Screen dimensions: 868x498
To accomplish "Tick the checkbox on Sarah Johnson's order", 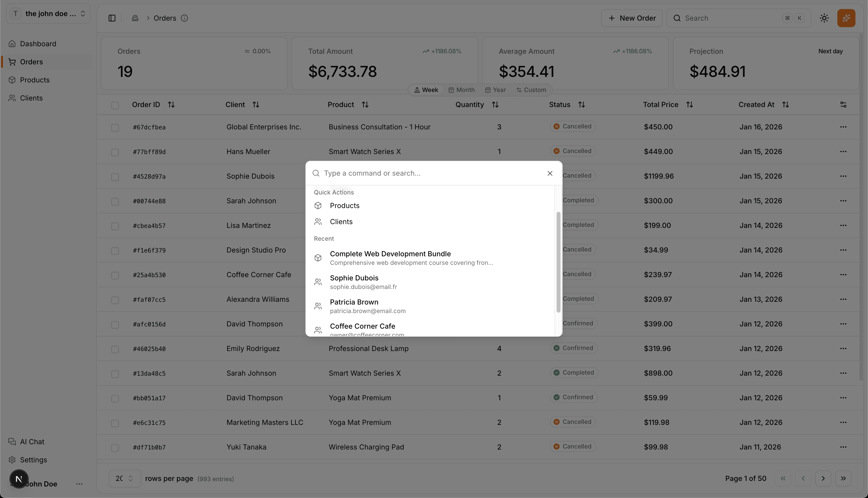I will [x=115, y=202].
